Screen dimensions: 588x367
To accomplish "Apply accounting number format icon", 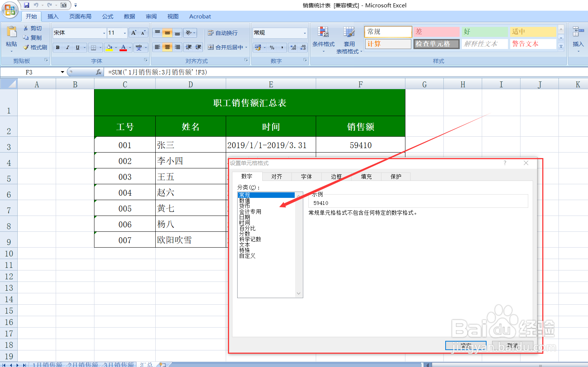I will [258, 48].
